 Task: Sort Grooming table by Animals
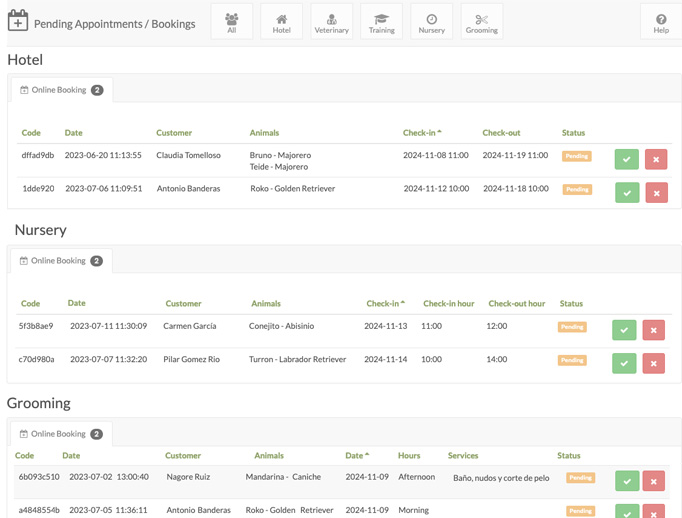click(269, 455)
